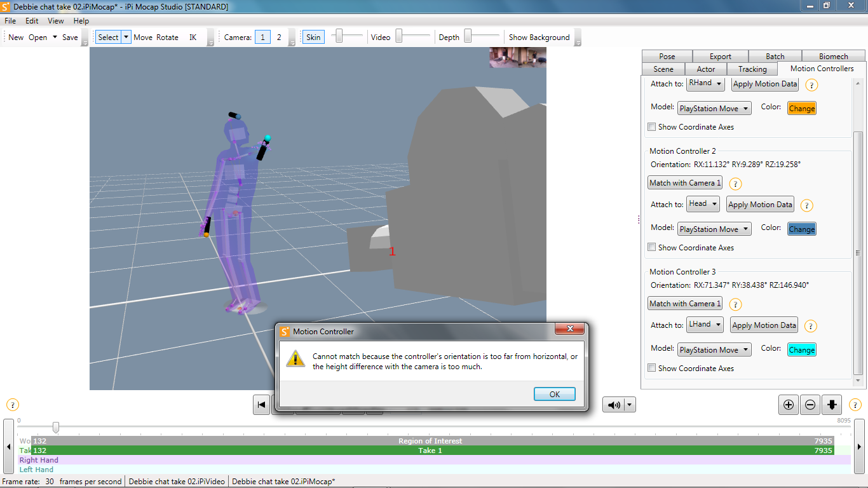
Task: Open the Edit menu
Action: click(32, 21)
